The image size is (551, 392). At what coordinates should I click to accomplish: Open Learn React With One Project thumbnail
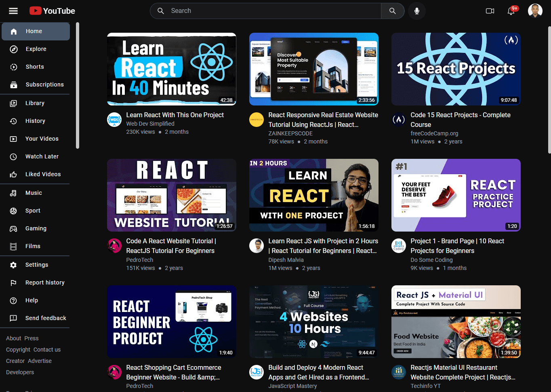314,195
